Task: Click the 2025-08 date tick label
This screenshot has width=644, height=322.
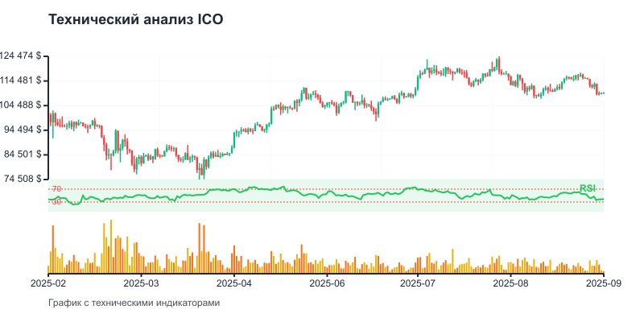Action: point(511,283)
